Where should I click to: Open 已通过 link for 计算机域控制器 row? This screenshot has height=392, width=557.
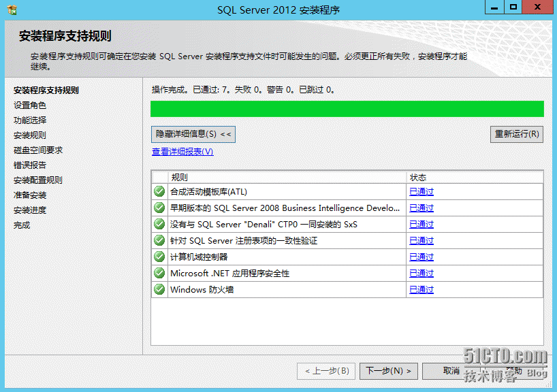[421, 257]
